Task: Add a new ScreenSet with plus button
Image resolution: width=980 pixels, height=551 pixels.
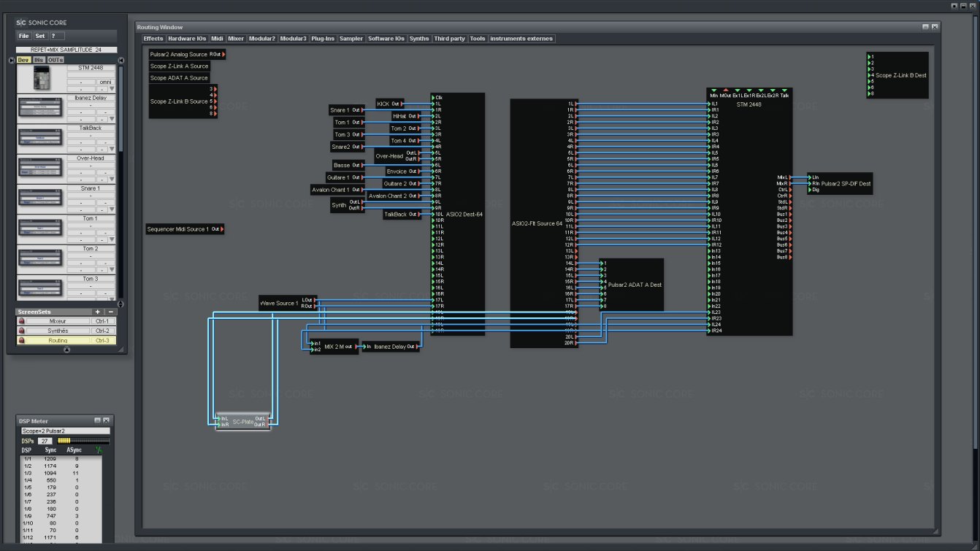Action: tap(98, 312)
